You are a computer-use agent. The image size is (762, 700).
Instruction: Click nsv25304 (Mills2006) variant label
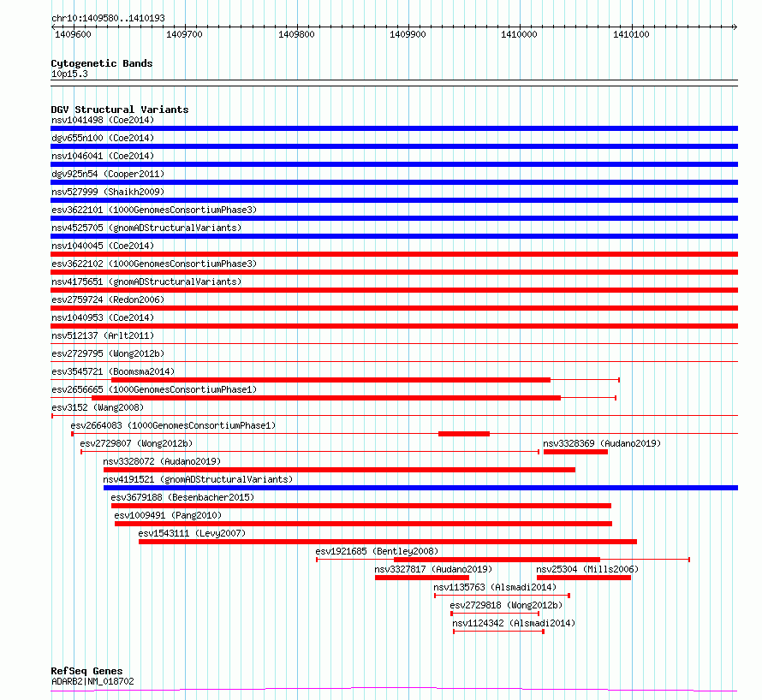pyautogui.click(x=587, y=569)
